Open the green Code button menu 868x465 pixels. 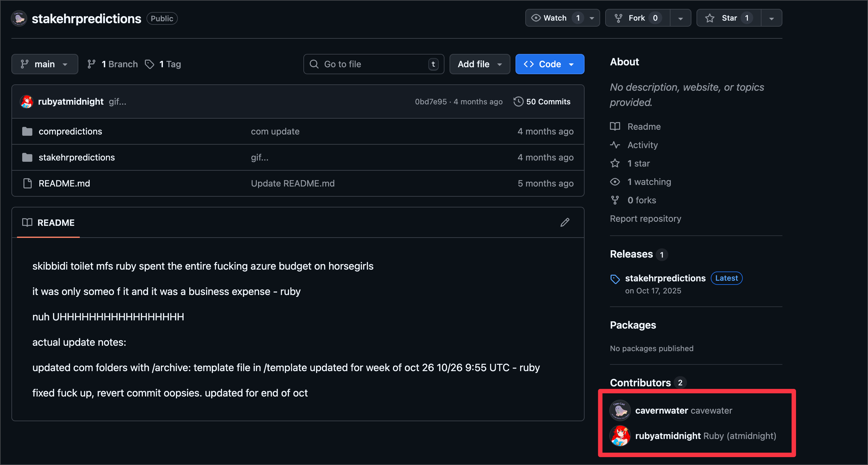(x=550, y=64)
